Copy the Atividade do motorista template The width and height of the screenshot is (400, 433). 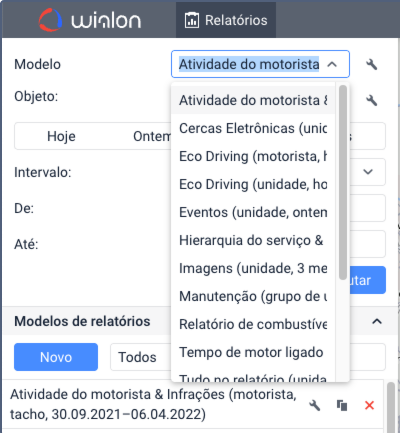click(342, 405)
